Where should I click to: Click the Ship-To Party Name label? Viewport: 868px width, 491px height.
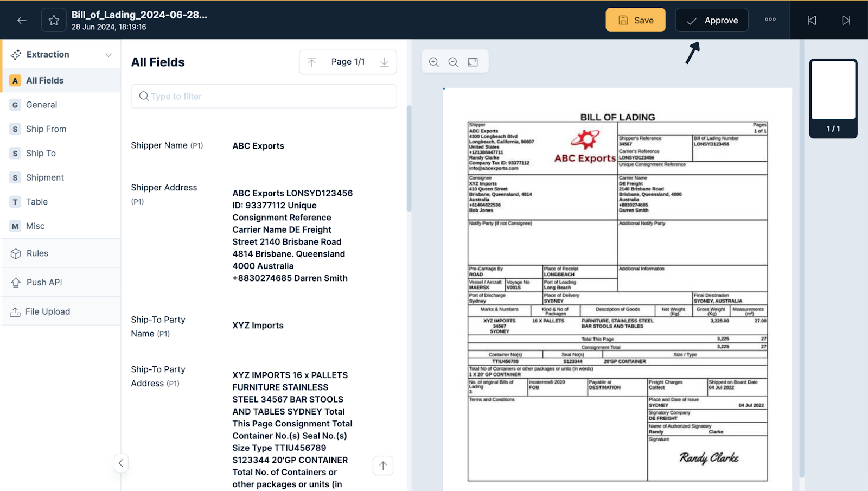tap(158, 327)
